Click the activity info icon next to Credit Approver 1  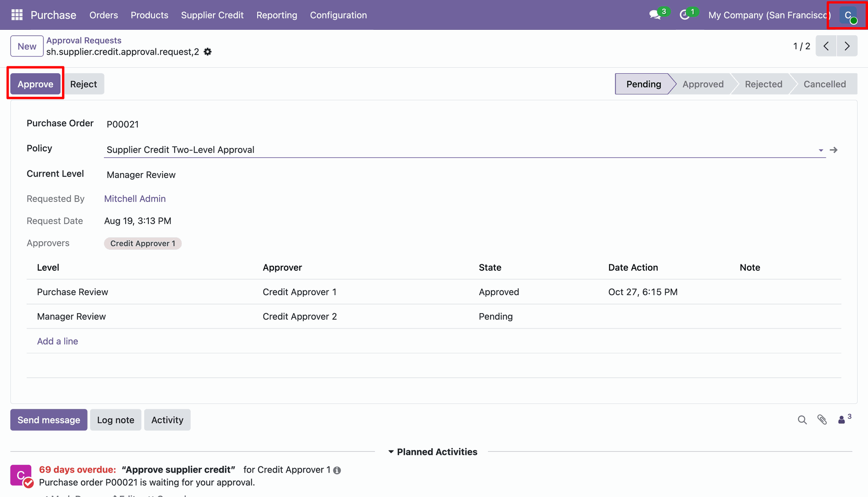point(337,470)
